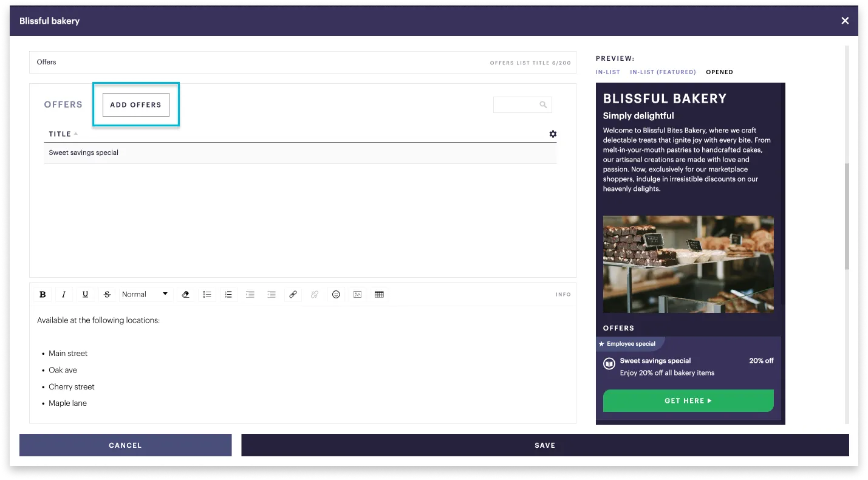Click the 'Main street' bullet in editor
The height and width of the screenshot is (480, 868).
(68, 354)
